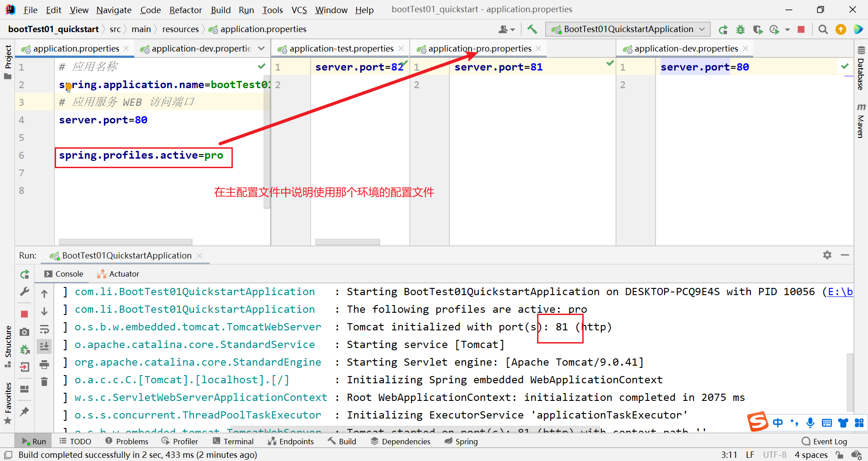Click the orange update arrow icon

point(841,29)
